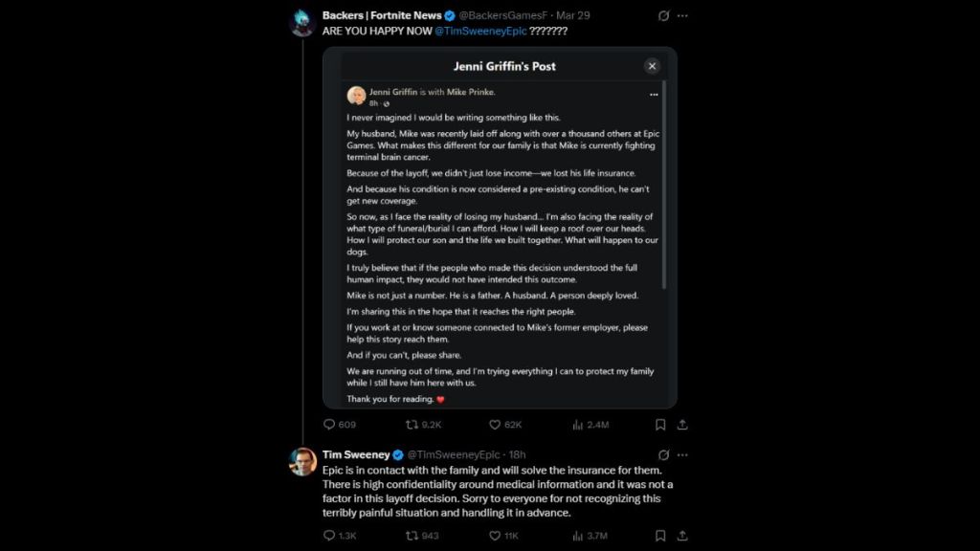View analytics of the Backers Fortnite News post

578,425
